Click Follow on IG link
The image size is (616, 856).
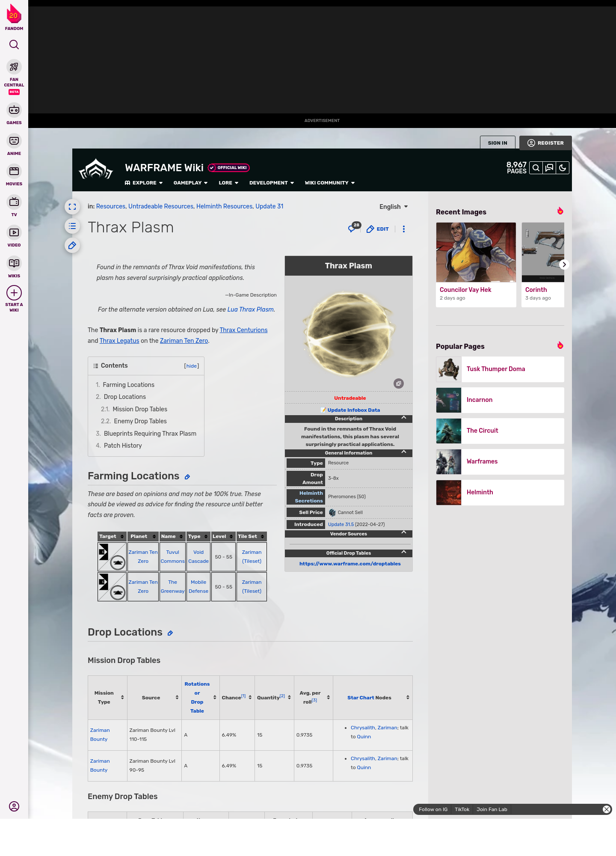click(433, 809)
